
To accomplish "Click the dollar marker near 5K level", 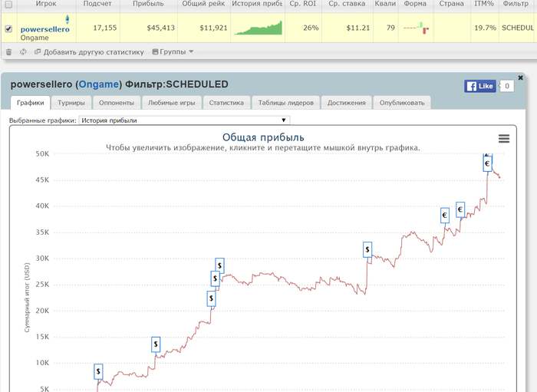I will coord(98,371).
